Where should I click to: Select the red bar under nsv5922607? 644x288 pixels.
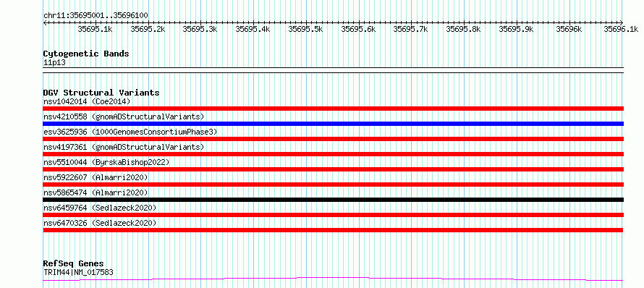coord(333,185)
